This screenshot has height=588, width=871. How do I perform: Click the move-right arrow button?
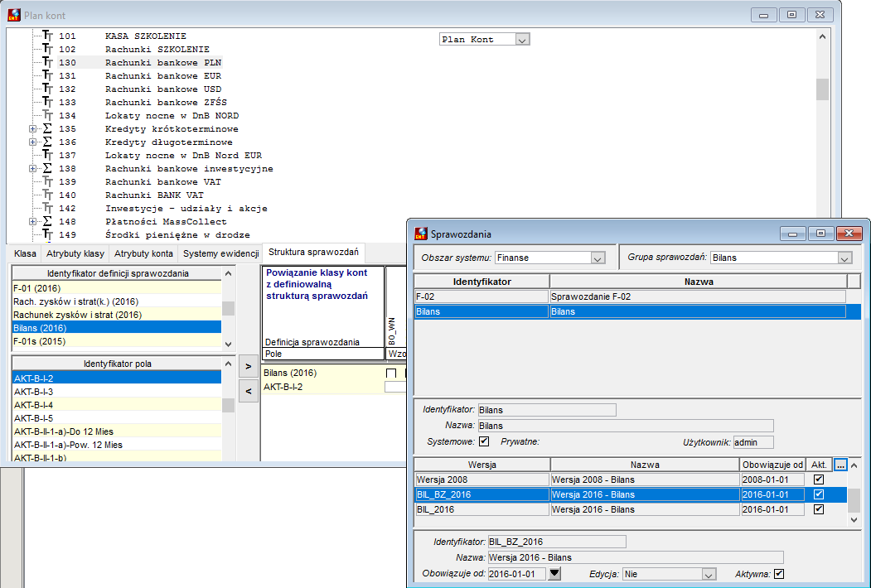click(x=249, y=366)
